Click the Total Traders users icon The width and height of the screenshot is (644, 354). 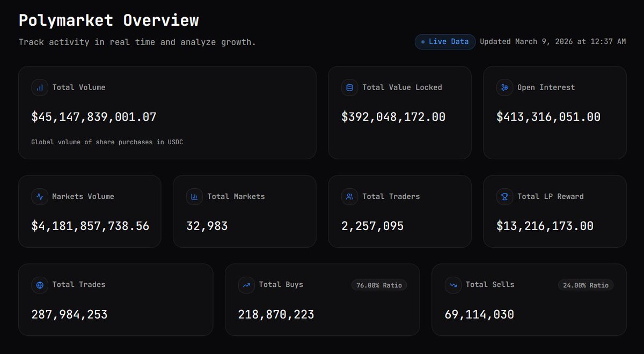350,196
